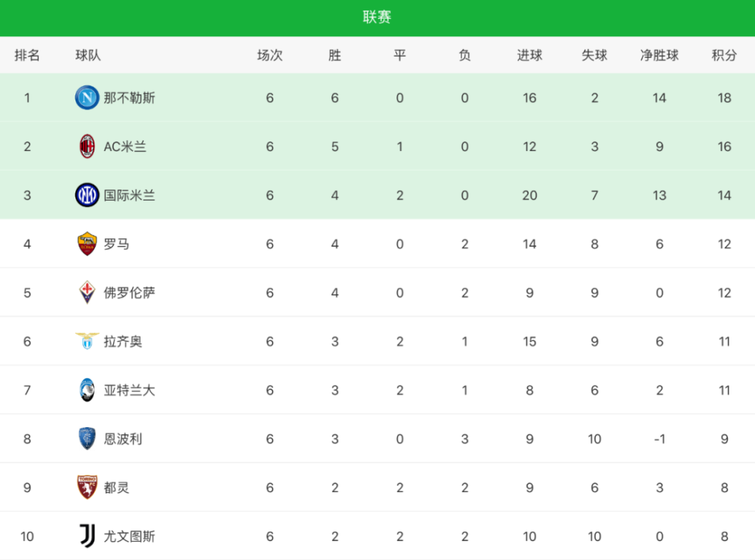This screenshot has width=755, height=560.
Task: Click the Fiorentina crest icon
Action: click(87, 292)
